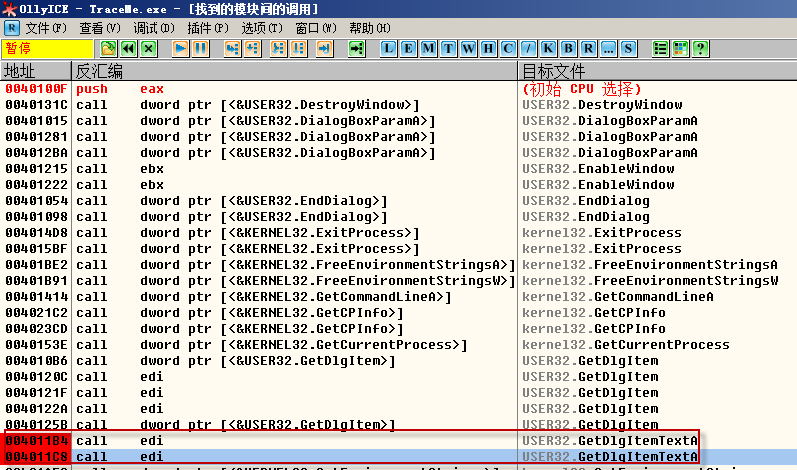
Task: Run the program with the play icon
Action: coord(180,49)
